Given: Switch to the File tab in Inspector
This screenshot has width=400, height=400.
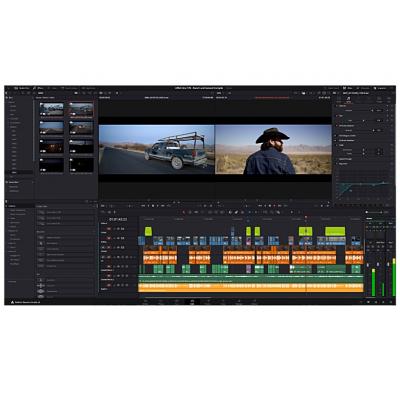Looking at the screenshot, I should coord(389,99).
